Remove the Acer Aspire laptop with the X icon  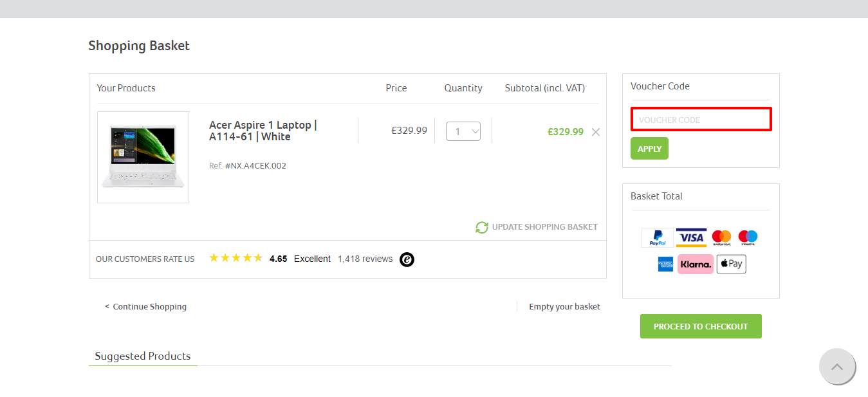click(595, 132)
